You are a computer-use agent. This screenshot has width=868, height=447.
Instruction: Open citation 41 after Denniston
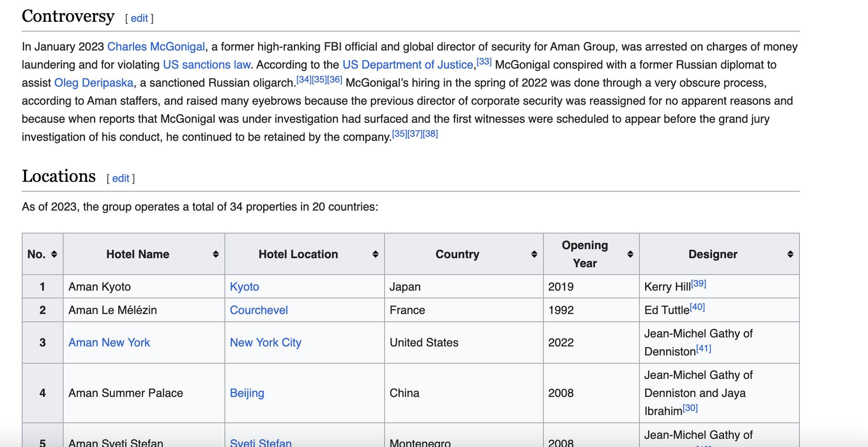point(704,348)
